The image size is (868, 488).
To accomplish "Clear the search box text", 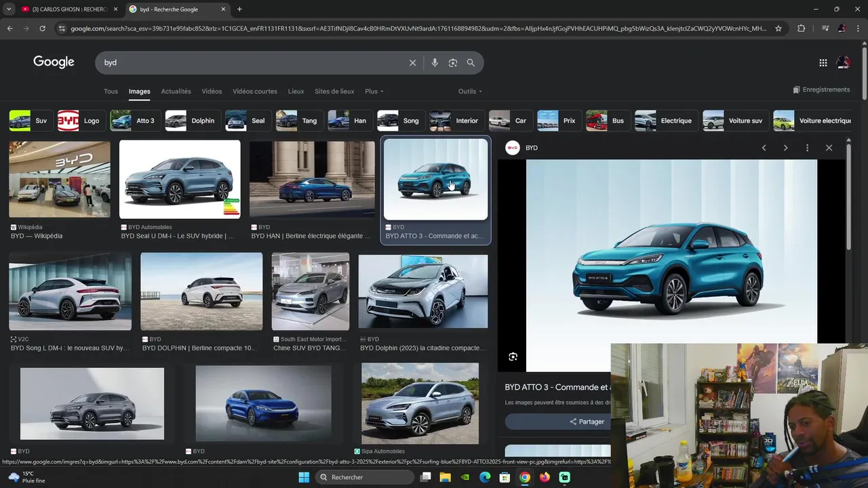I will pos(412,62).
